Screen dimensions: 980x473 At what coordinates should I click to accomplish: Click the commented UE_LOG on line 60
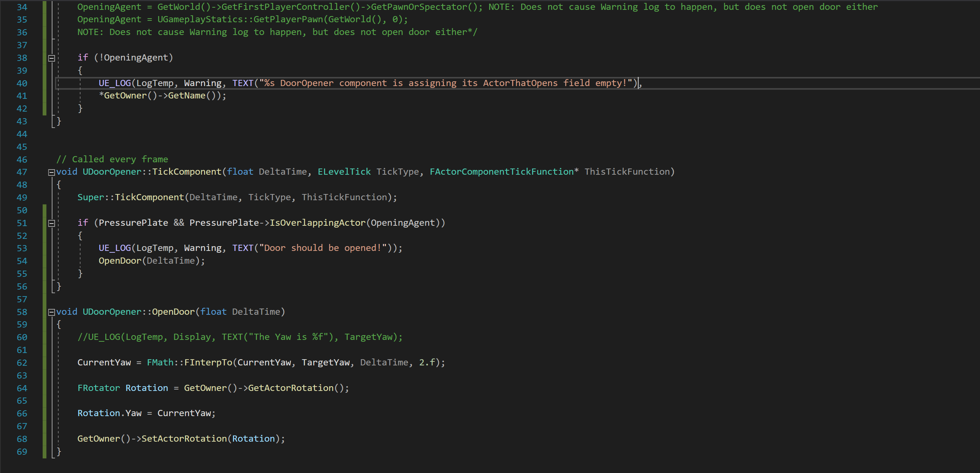(240, 337)
